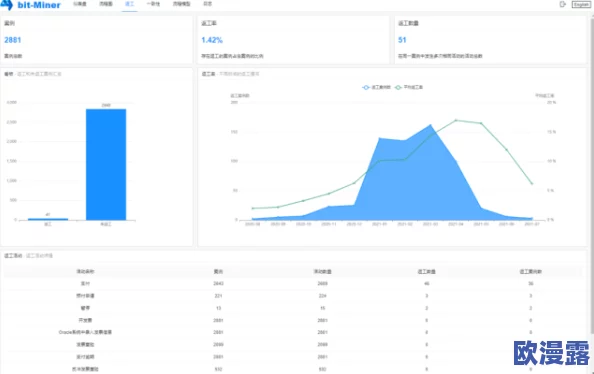Image resolution: width=594 pixels, height=374 pixels.
Task: Click the rework rate value 1.42%
Action: click(212, 40)
